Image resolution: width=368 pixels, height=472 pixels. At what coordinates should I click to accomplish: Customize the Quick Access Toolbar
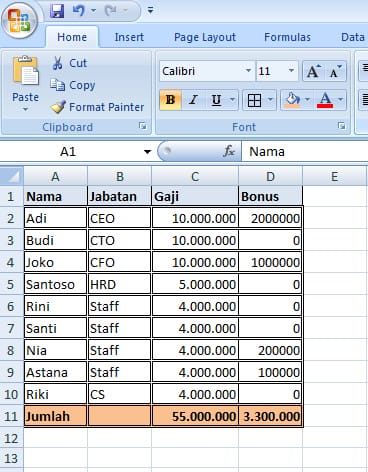150,11
